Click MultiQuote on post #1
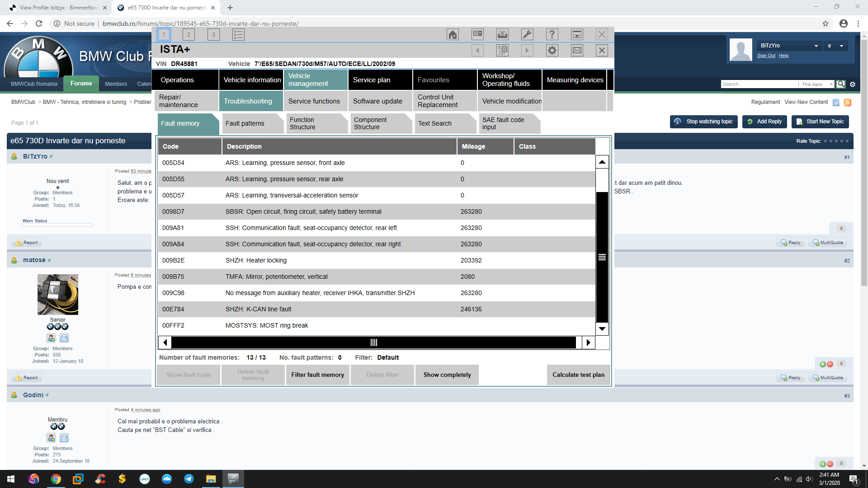Viewport: 868px width, 488px height. click(827, 243)
